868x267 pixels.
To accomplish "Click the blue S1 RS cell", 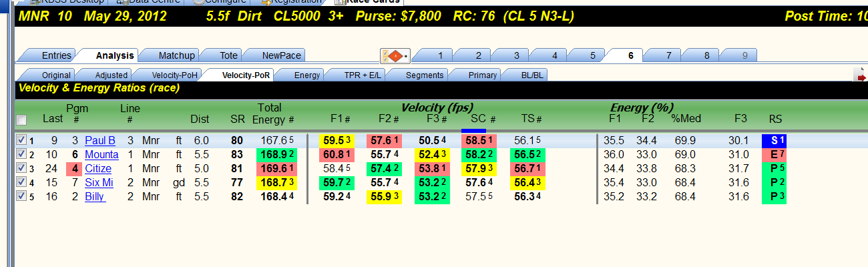I will click(775, 141).
